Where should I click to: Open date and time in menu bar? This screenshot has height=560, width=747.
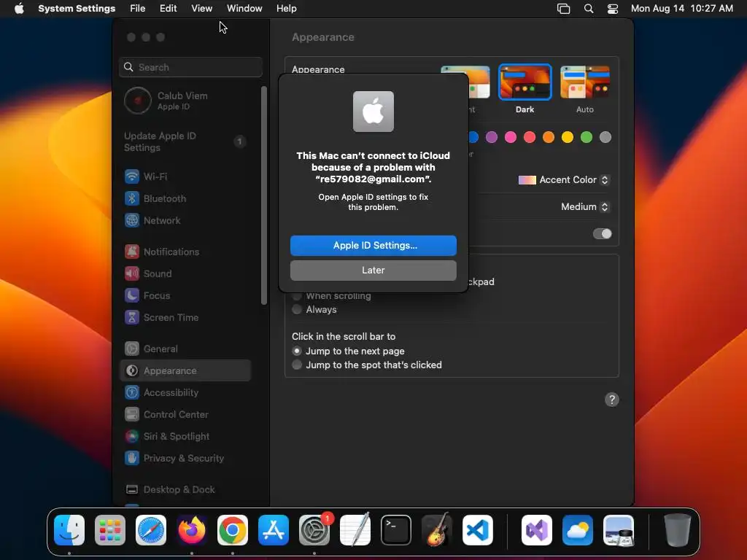(x=682, y=9)
